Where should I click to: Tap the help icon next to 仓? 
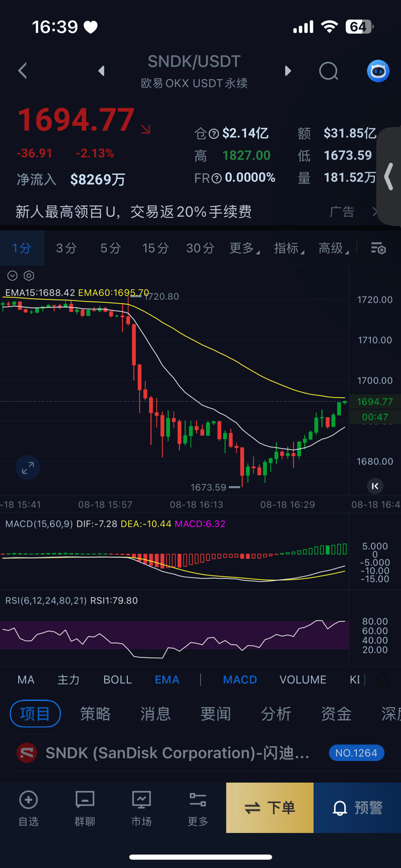click(214, 133)
